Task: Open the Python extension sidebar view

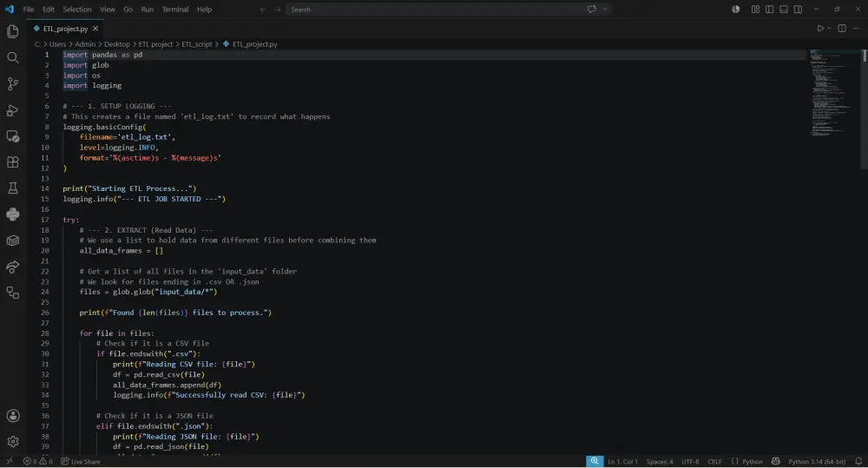Action: coord(13,214)
